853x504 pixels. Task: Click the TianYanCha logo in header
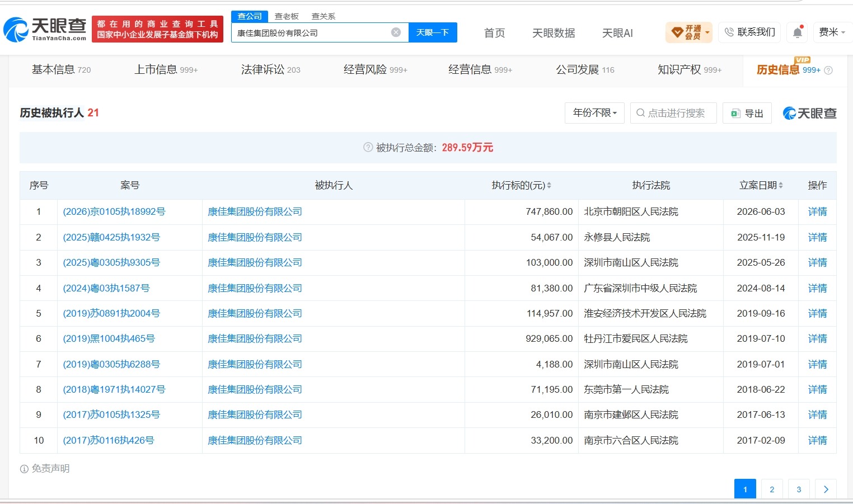pyautogui.click(x=45, y=29)
